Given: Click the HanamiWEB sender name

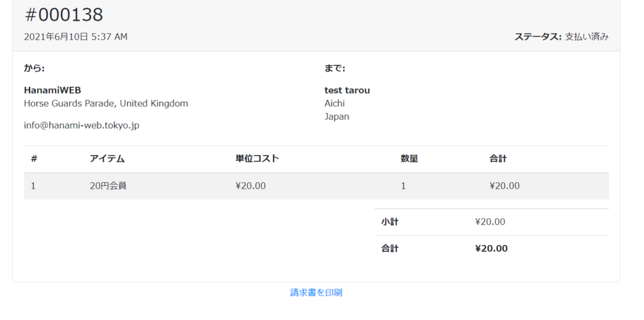Looking at the screenshot, I should (x=53, y=91).
